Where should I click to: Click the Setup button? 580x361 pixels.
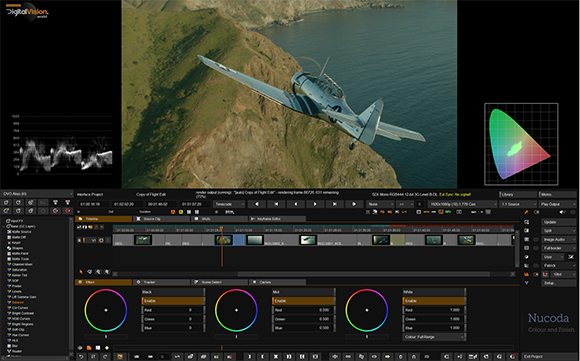point(559,283)
